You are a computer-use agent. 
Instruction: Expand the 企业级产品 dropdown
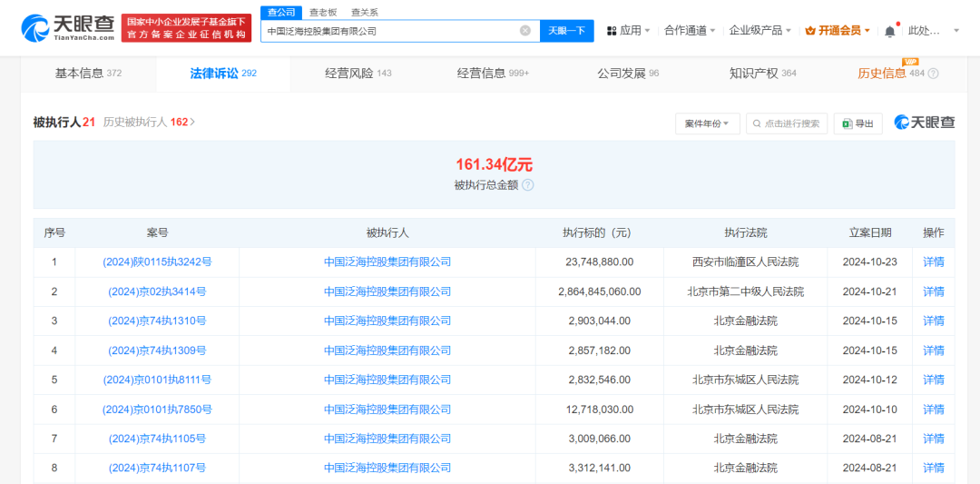(x=760, y=30)
